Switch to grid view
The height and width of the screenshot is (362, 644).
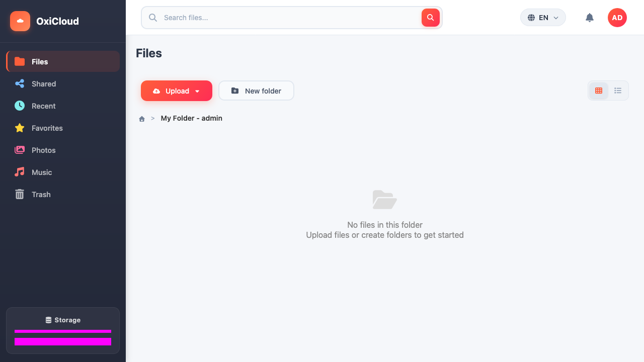coord(599,90)
